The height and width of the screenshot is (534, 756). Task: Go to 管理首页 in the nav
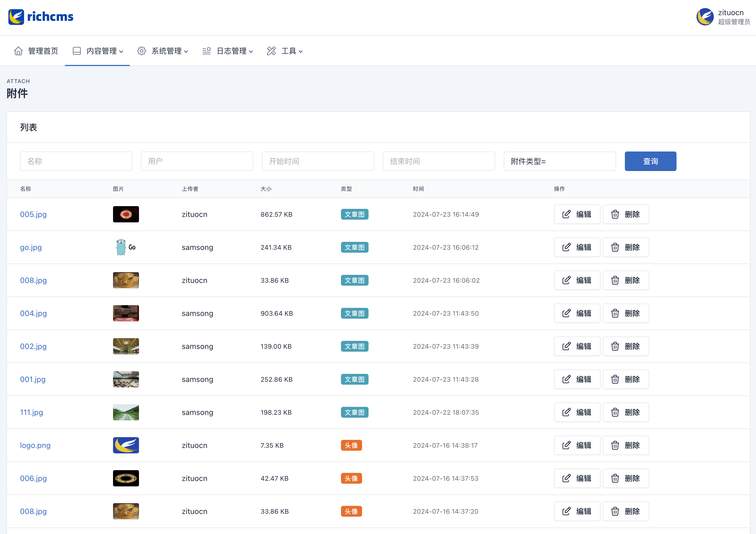pos(36,51)
